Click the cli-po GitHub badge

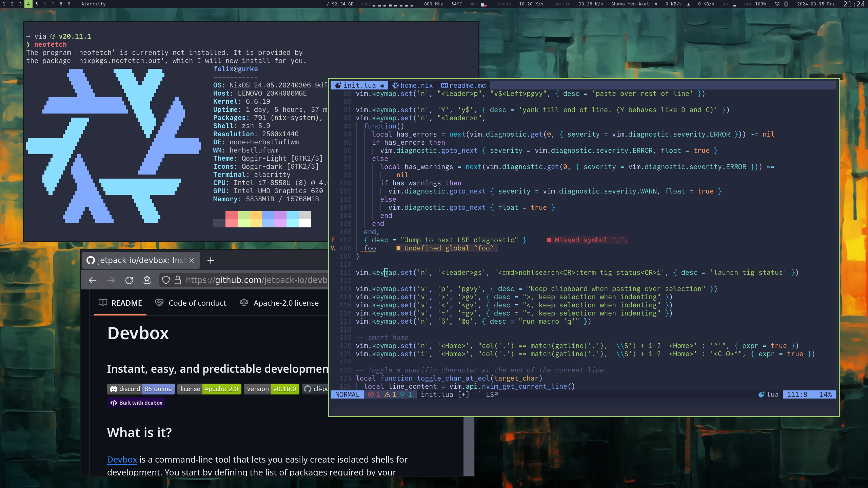coord(315,389)
